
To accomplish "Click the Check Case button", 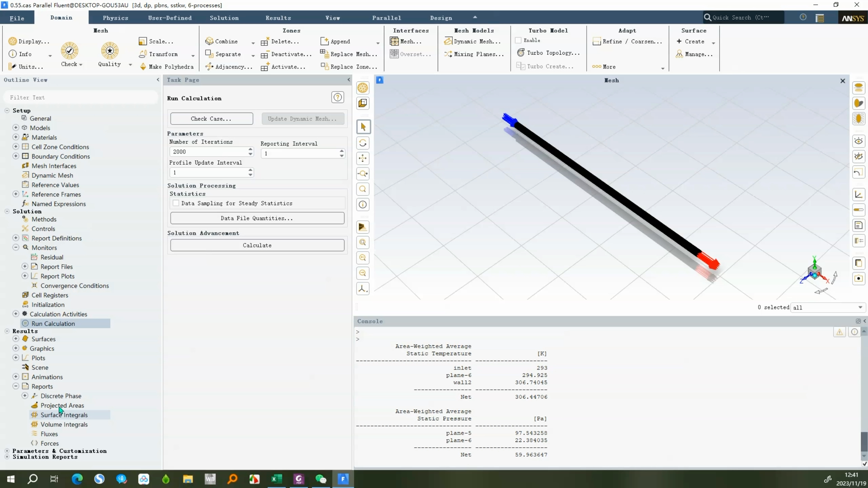I will pyautogui.click(x=210, y=118).
